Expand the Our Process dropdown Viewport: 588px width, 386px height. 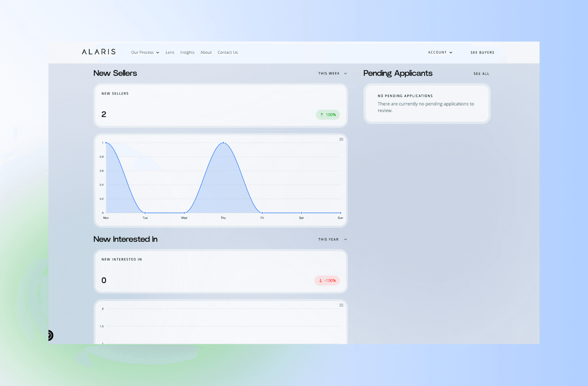[145, 53]
